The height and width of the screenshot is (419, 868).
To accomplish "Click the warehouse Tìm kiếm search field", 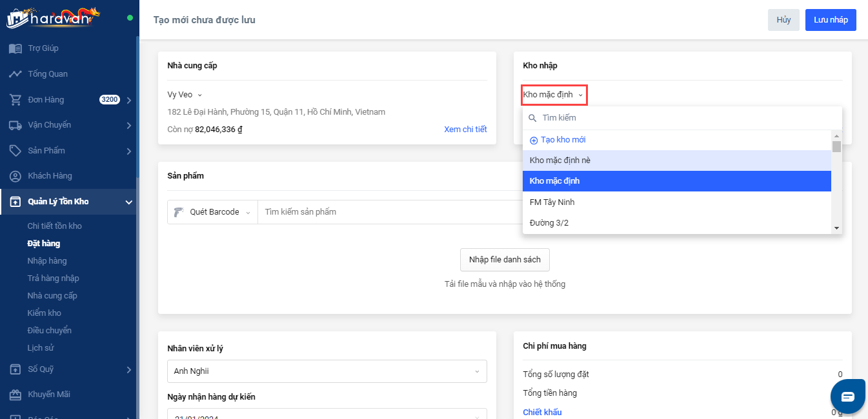I will click(684, 118).
